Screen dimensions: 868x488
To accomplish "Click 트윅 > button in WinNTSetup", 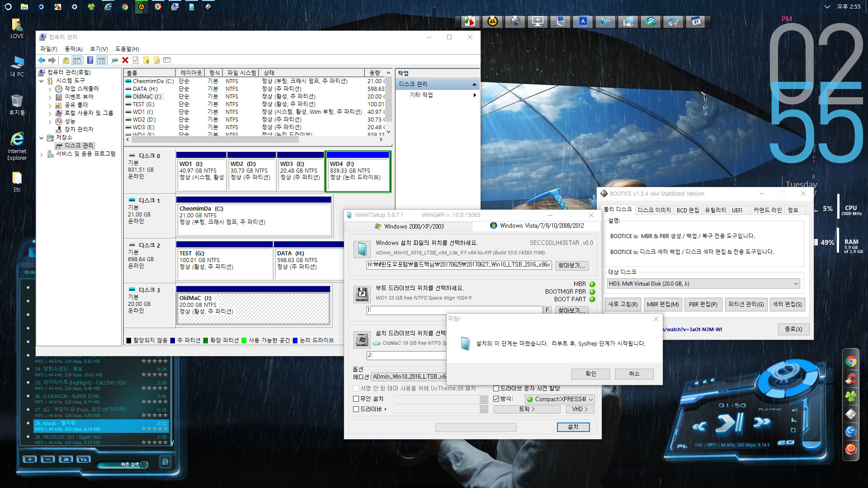I will click(527, 409).
